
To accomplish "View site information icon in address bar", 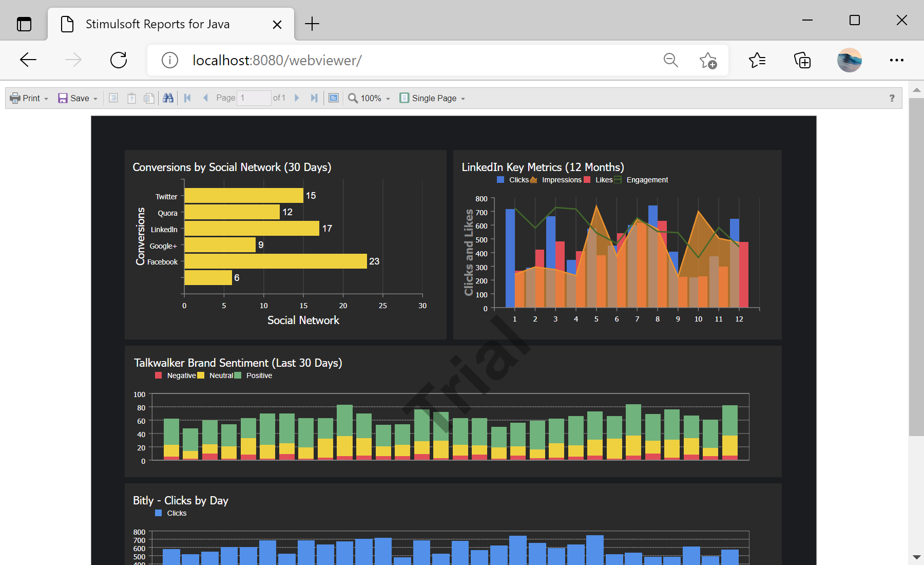I will click(170, 60).
